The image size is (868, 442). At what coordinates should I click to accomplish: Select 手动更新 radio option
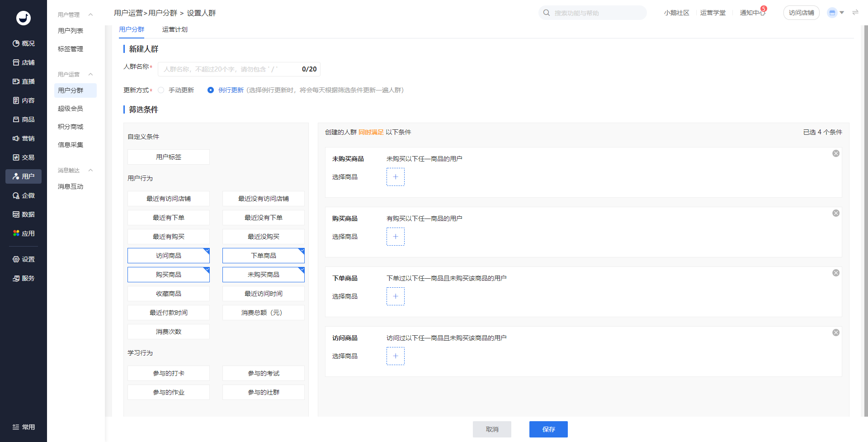pyautogui.click(x=161, y=90)
